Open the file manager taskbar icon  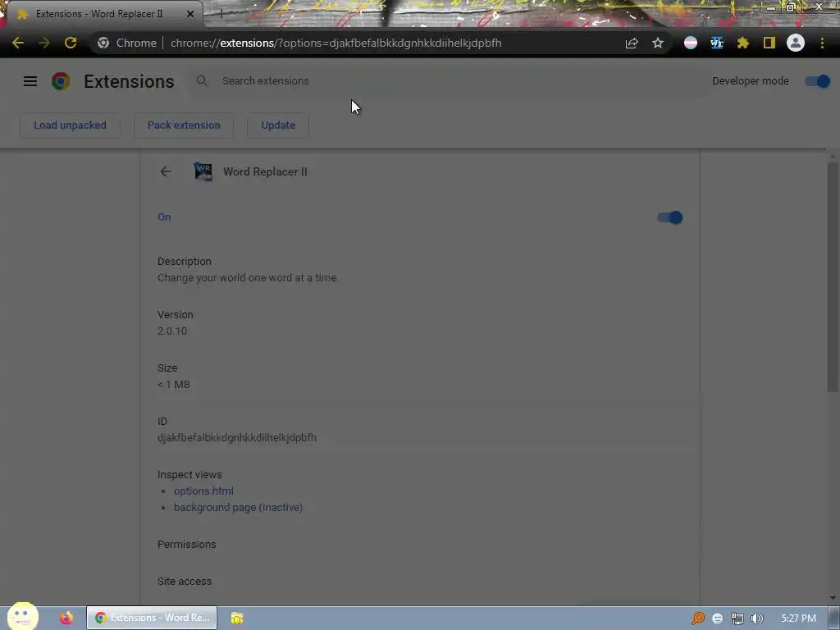click(x=237, y=619)
